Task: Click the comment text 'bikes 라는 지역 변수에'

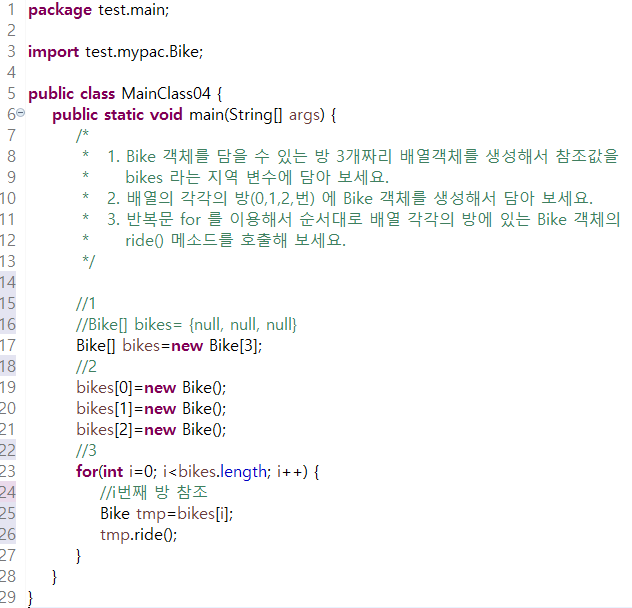Action: point(208,177)
